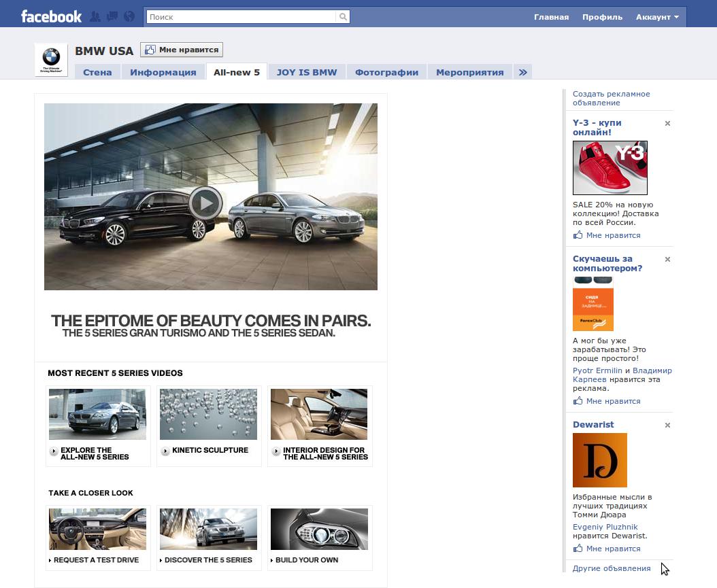
Task: Open Pyotr Ermilin profile link
Action: [x=597, y=370]
